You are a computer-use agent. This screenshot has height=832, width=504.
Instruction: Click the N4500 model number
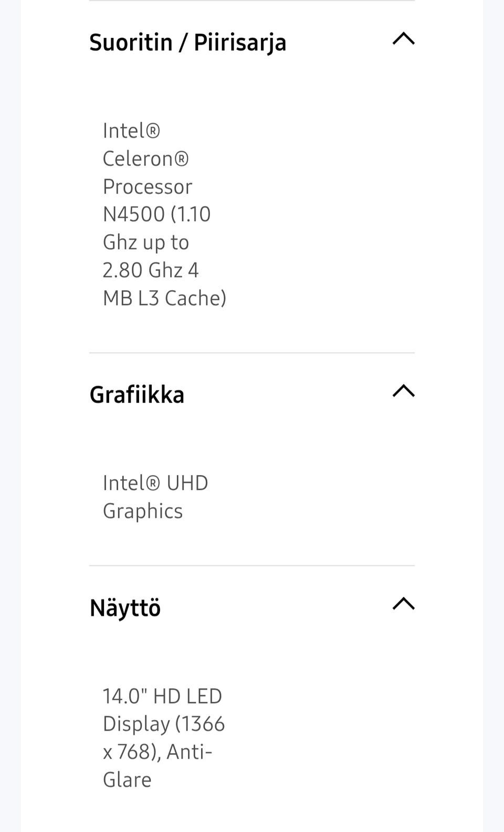134,214
